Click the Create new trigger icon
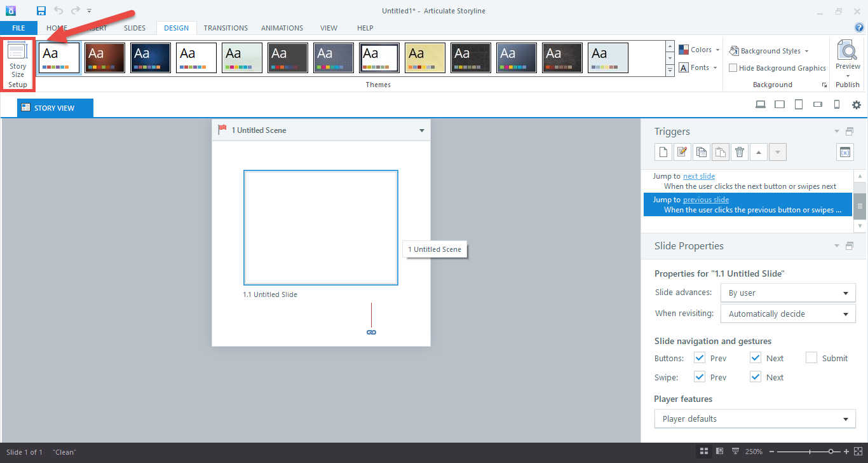 coord(663,152)
